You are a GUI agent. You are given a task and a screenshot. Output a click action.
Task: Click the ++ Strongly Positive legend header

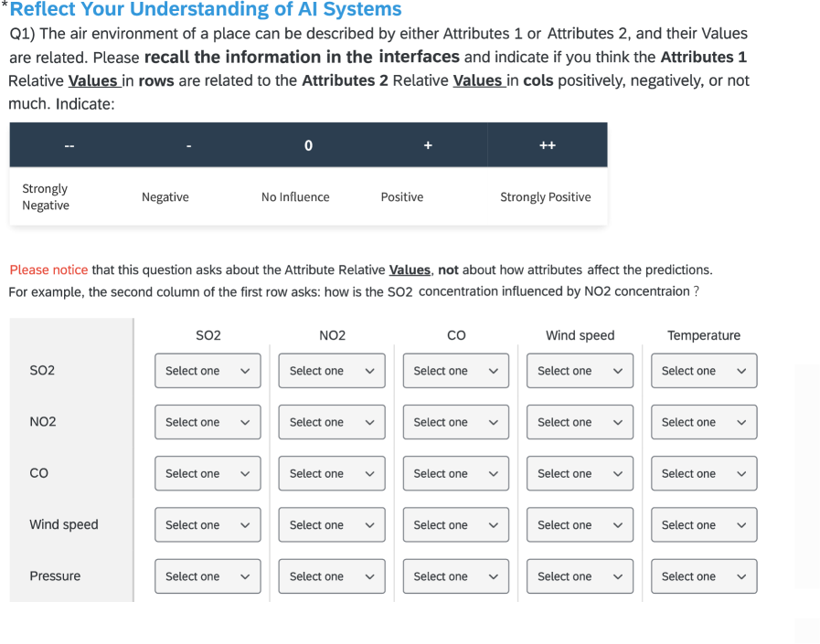pyautogui.click(x=547, y=145)
